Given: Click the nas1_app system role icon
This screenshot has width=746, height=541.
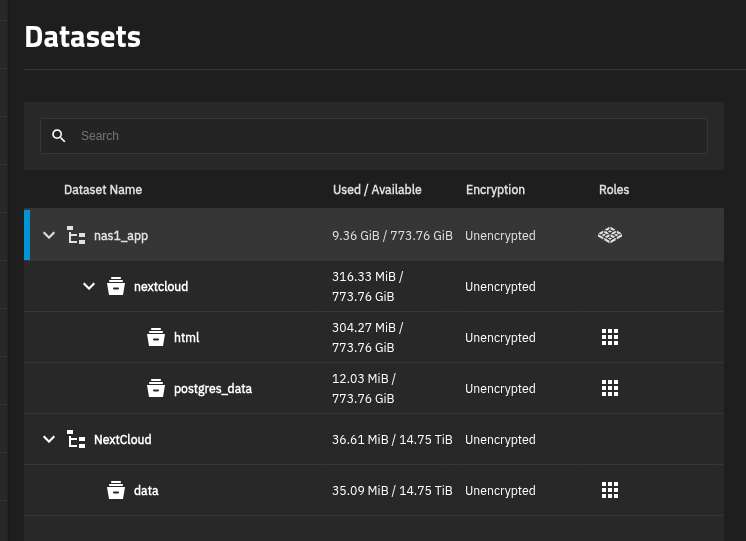Looking at the screenshot, I should 610,235.
